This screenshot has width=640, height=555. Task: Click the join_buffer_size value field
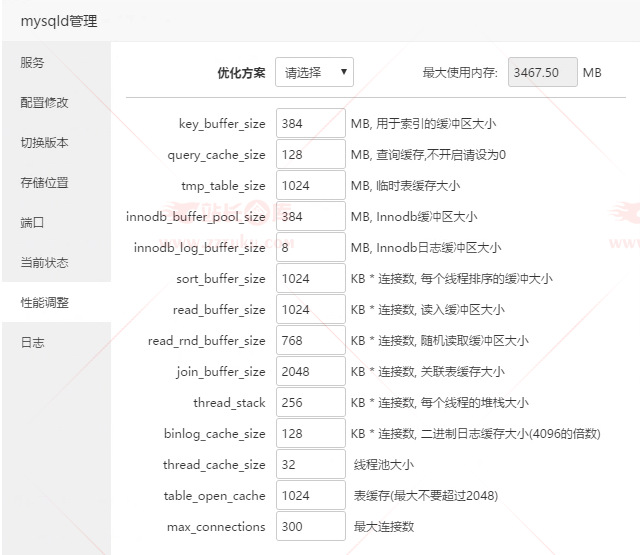(x=310, y=372)
